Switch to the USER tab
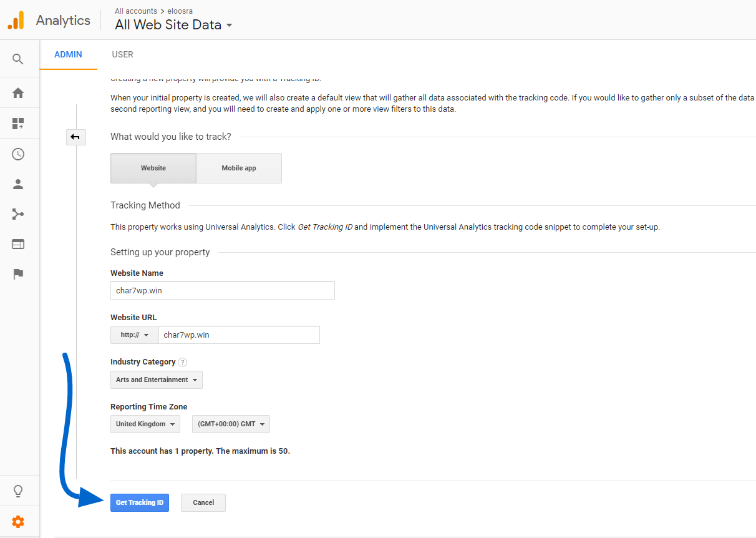756x538 pixels. (122, 54)
